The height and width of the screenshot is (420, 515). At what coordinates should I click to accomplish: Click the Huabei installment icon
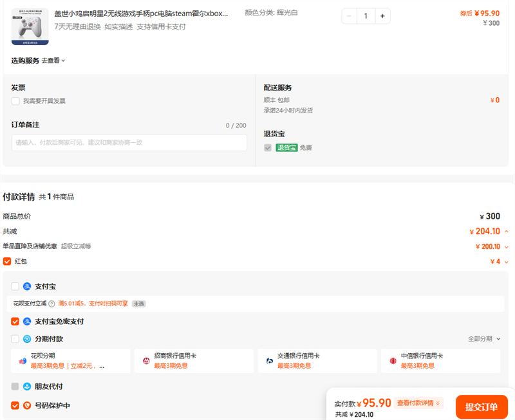pos(23,361)
